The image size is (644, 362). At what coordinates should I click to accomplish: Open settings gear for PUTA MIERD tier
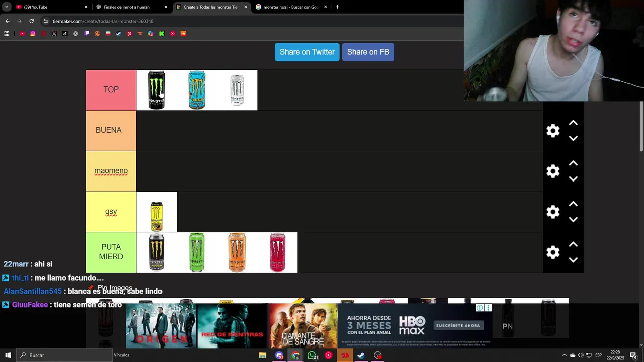pos(553,252)
